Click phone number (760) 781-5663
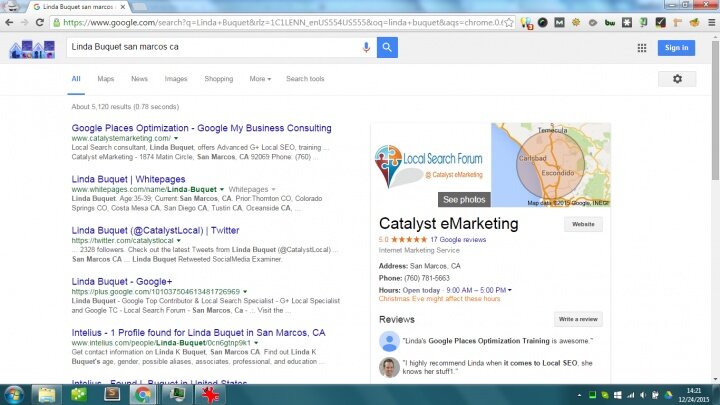Viewport: 720px width, 405px height. (x=427, y=278)
